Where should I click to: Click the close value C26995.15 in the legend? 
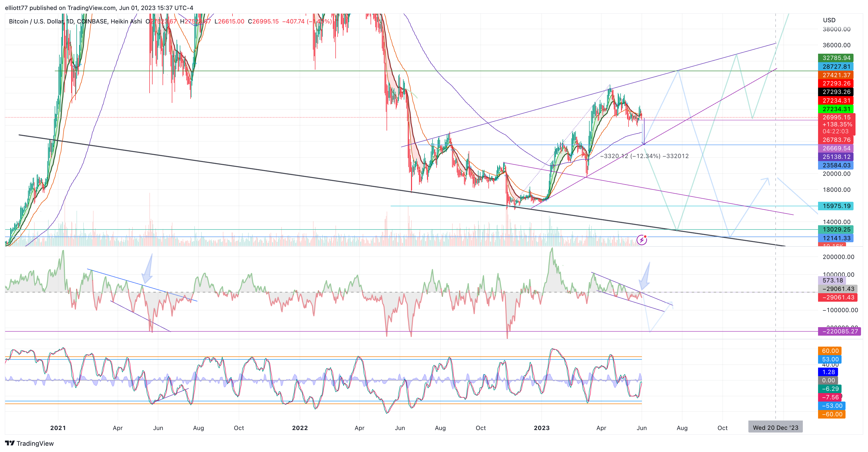(263, 21)
